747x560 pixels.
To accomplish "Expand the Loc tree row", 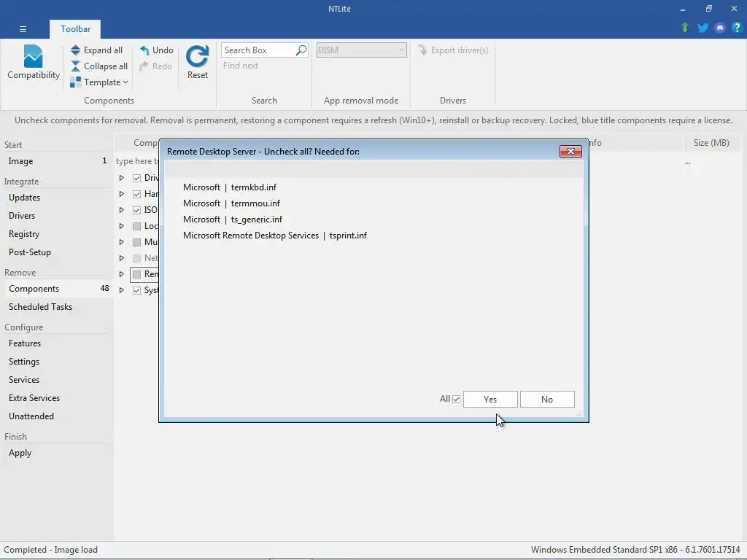I will tap(122, 226).
